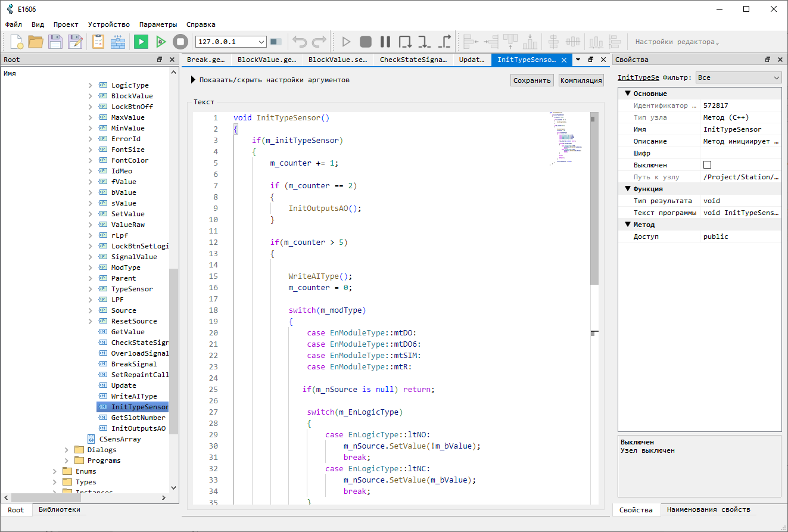Click the brick wall build icon
The image size is (788, 532).
click(118, 42)
